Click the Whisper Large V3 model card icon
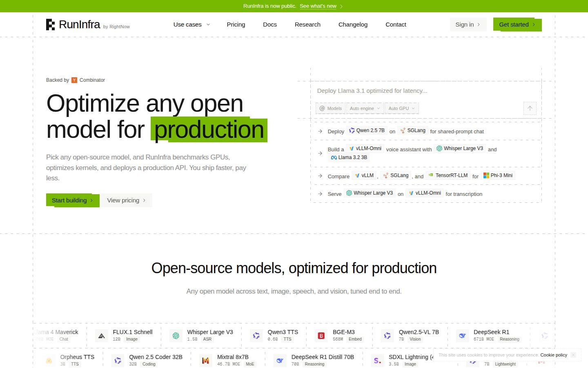Image resolution: width=588 pixels, height=368 pixels. (176, 336)
